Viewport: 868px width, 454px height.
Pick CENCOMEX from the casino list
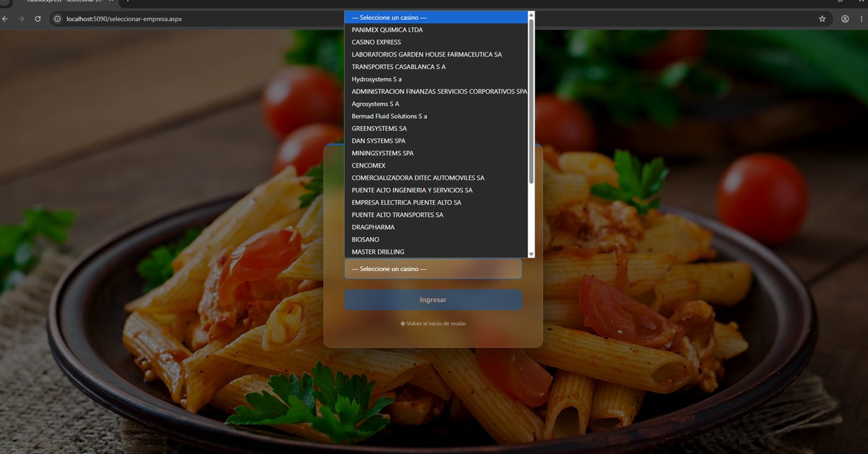[x=436, y=166]
